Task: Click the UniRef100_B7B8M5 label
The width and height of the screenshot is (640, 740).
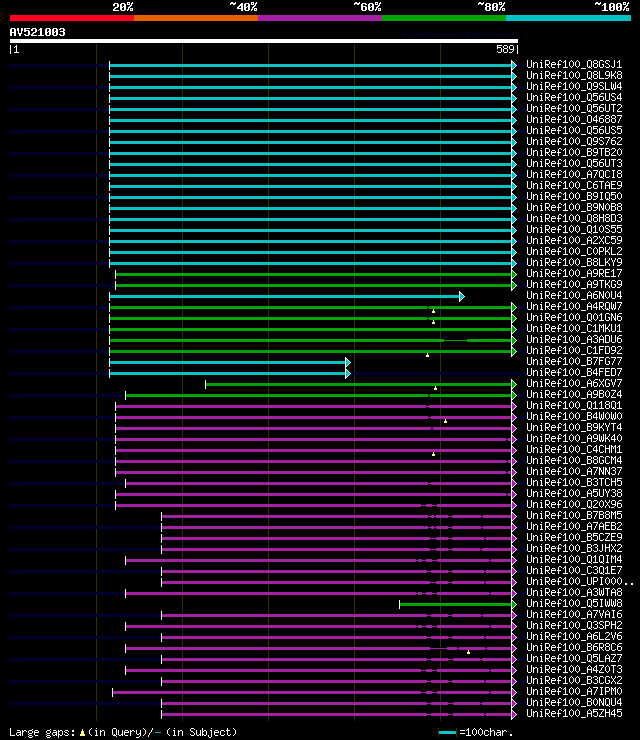Action: 574,515
